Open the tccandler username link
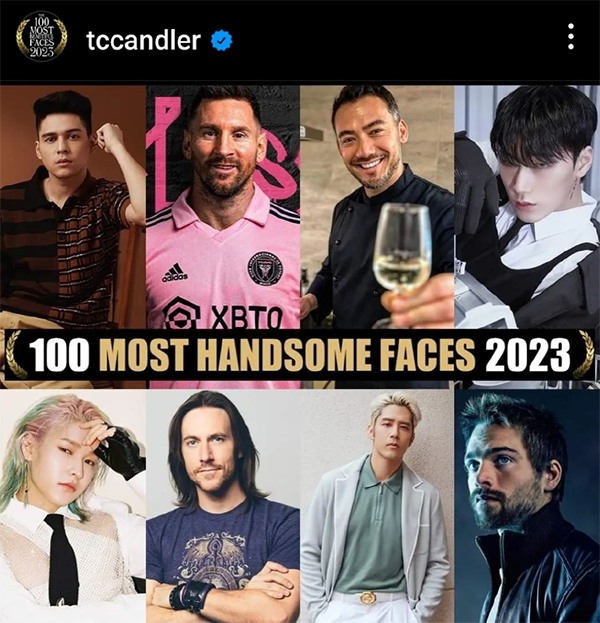This screenshot has width=600, height=623. pyautogui.click(x=143, y=40)
